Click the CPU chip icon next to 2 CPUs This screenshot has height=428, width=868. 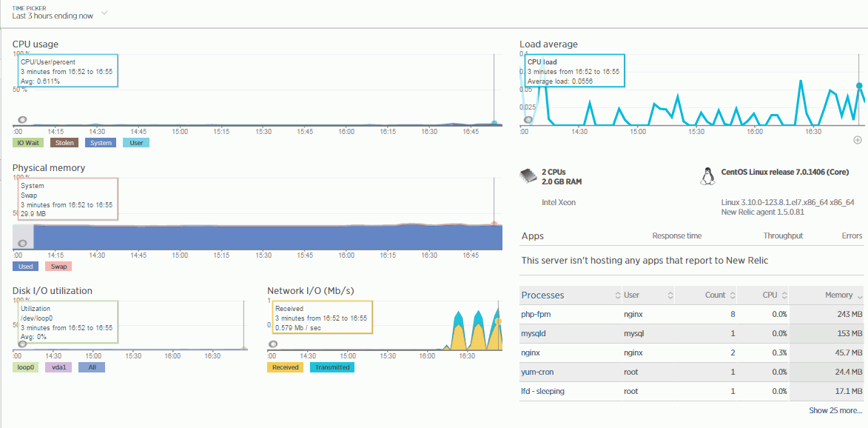tap(528, 176)
